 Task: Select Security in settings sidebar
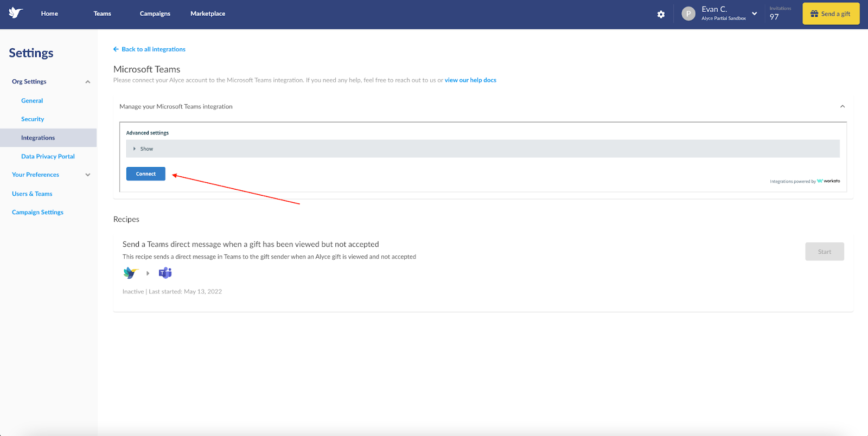(x=33, y=119)
